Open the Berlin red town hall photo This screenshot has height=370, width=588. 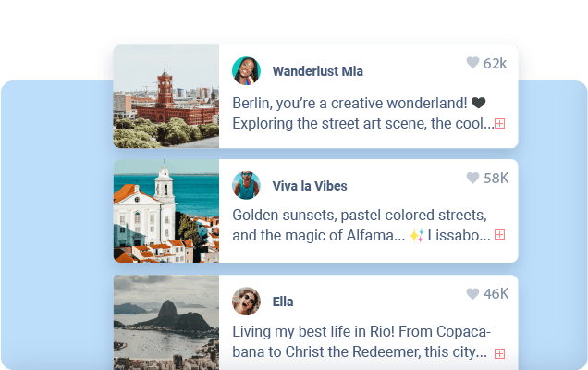click(166, 96)
